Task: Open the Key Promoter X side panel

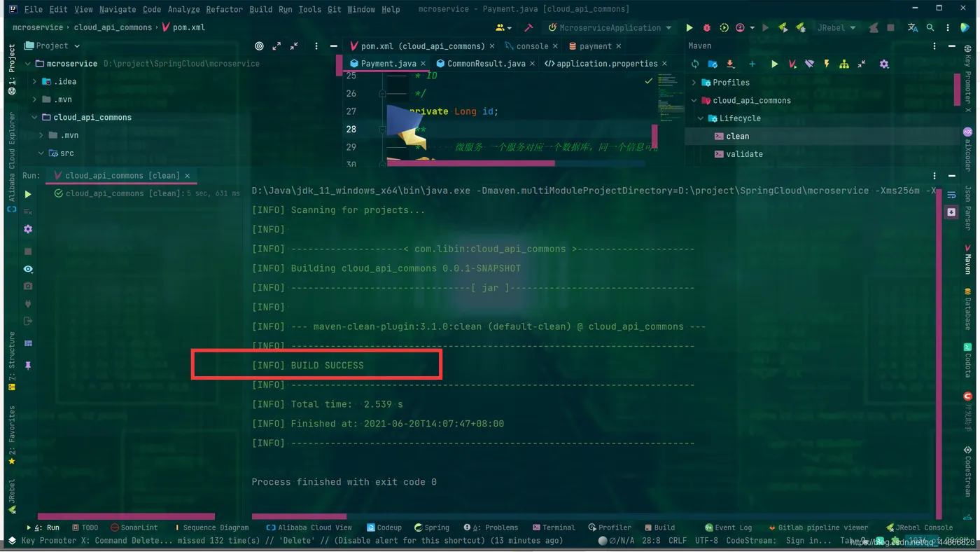Action: click(967, 79)
